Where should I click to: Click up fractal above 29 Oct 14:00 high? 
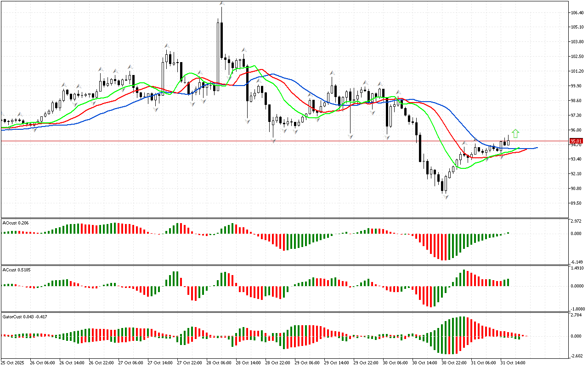click(x=331, y=73)
